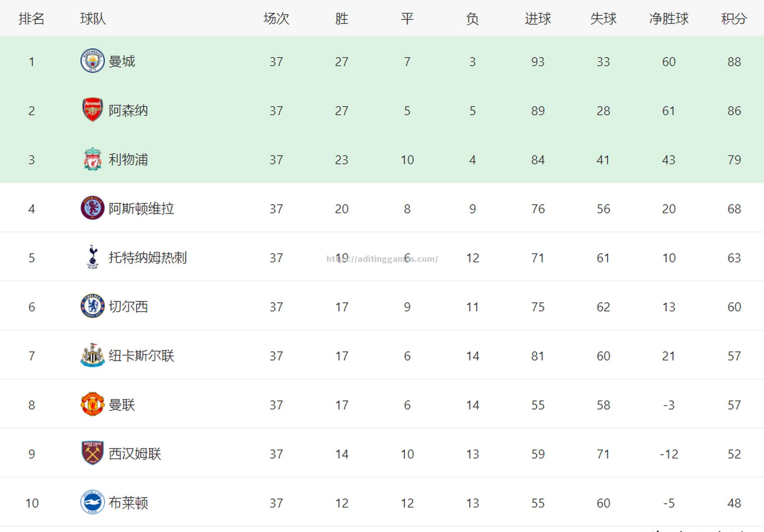The height and width of the screenshot is (532, 764).
Task: Open team name 托特纳姆热刺
Action: click(x=148, y=258)
